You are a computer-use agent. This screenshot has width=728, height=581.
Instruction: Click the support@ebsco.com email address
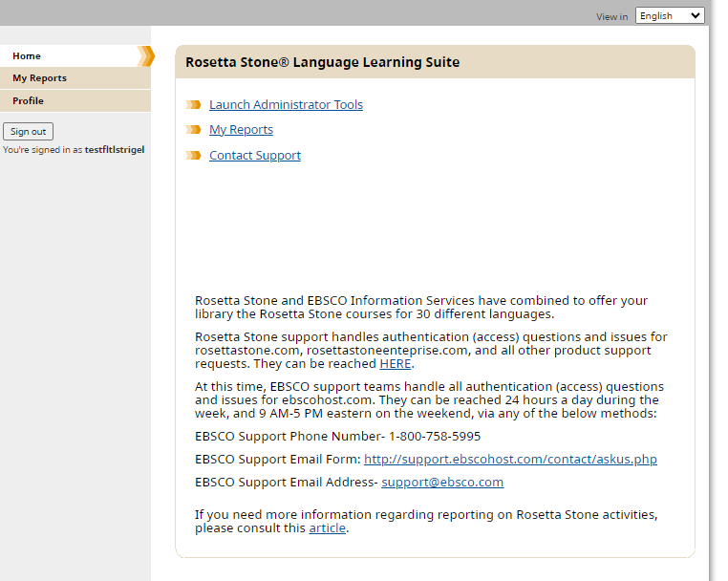click(x=442, y=483)
